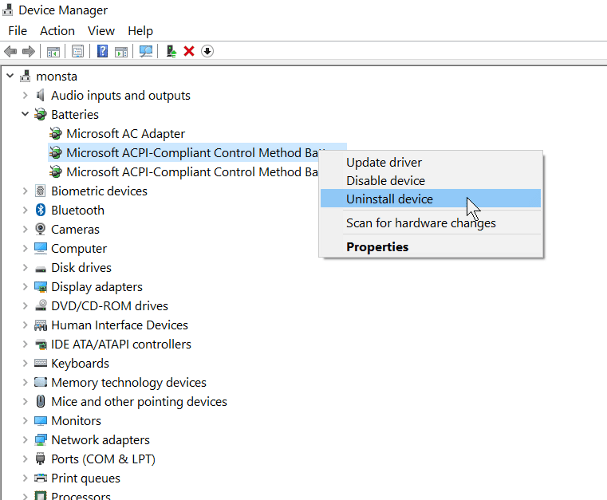Click the Biometric devices fingerprint icon
The height and width of the screenshot is (500, 607).
pyautogui.click(x=40, y=191)
